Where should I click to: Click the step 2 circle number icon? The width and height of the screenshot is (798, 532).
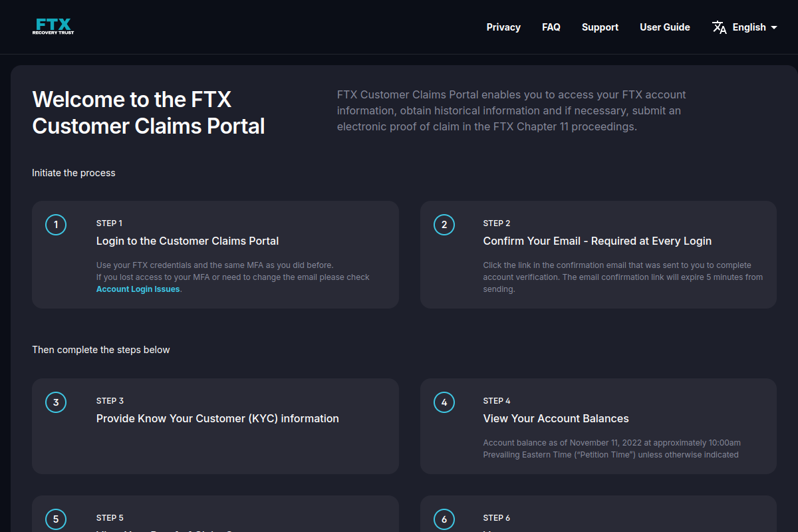click(x=444, y=225)
